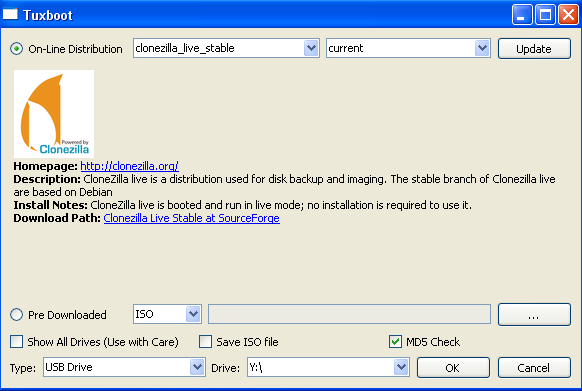Image resolution: width=582 pixels, height=391 pixels.
Task: Minimize the Tuxboot window
Action: 522,15
